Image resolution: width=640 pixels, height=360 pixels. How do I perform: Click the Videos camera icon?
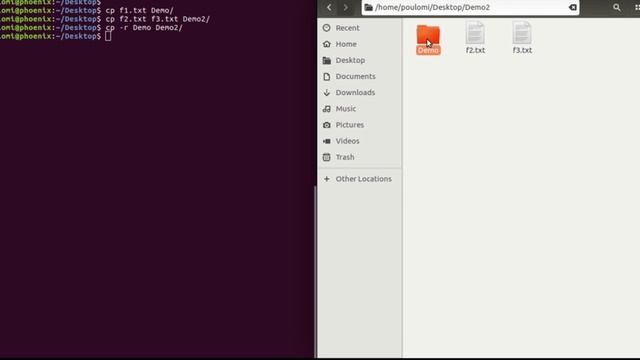pos(327,141)
